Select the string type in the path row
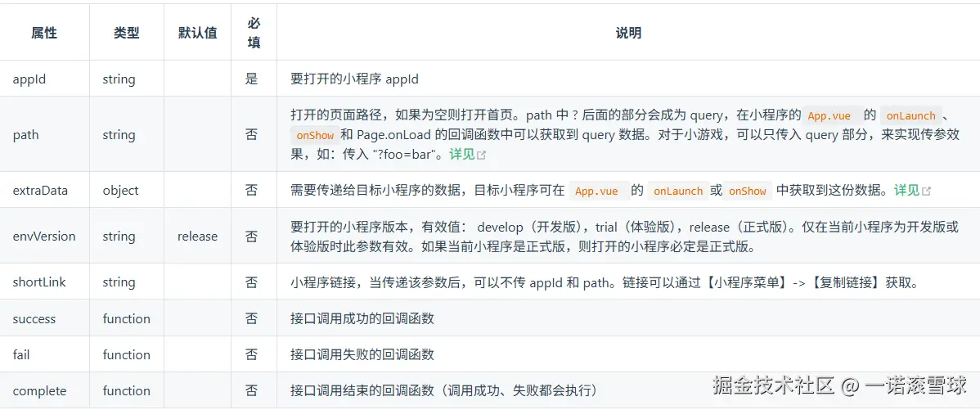 (119, 134)
